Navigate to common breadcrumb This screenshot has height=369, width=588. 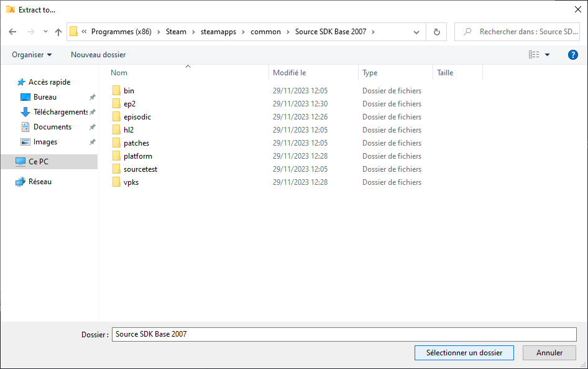[265, 32]
